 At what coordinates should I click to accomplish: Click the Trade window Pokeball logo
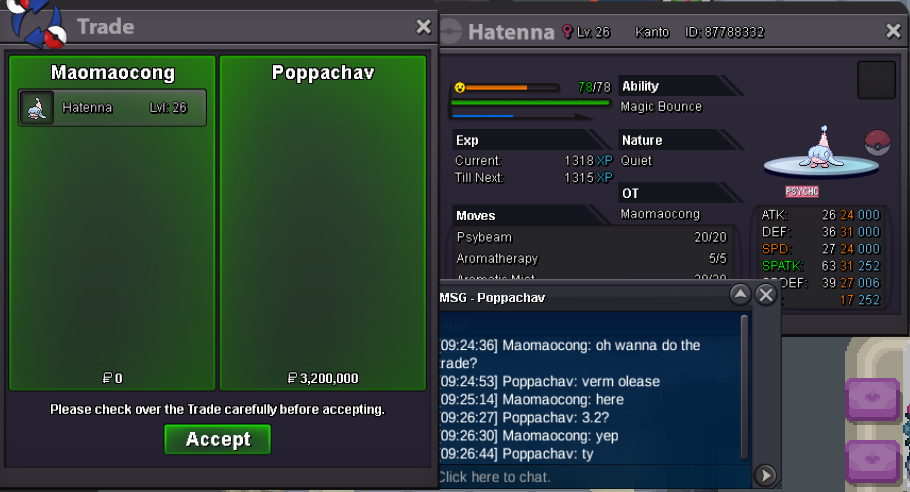[x=38, y=26]
